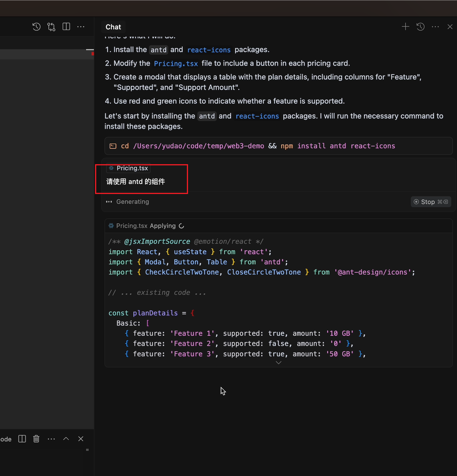Viewport: 457px width, 476px height.
Task: Click the source control compare changes icon
Action: coord(51,27)
